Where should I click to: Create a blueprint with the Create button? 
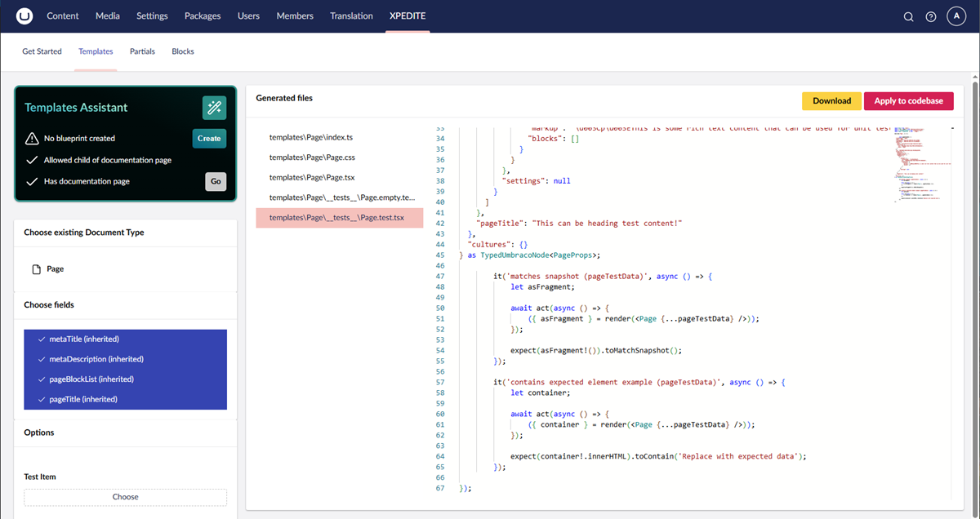209,139
